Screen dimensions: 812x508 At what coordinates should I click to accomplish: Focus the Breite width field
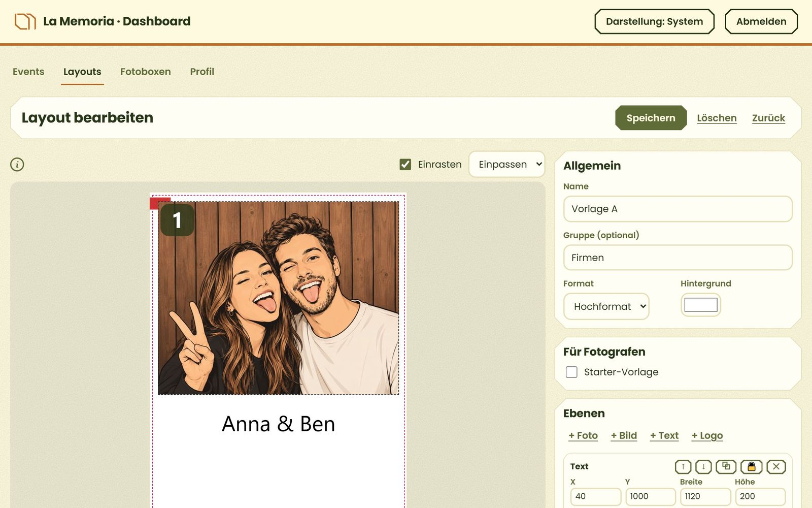[x=705, y=496]
